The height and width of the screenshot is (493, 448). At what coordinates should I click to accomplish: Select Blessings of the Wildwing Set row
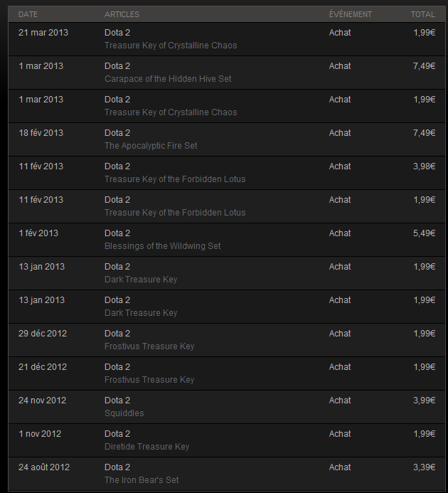click(x=226, y=240)
